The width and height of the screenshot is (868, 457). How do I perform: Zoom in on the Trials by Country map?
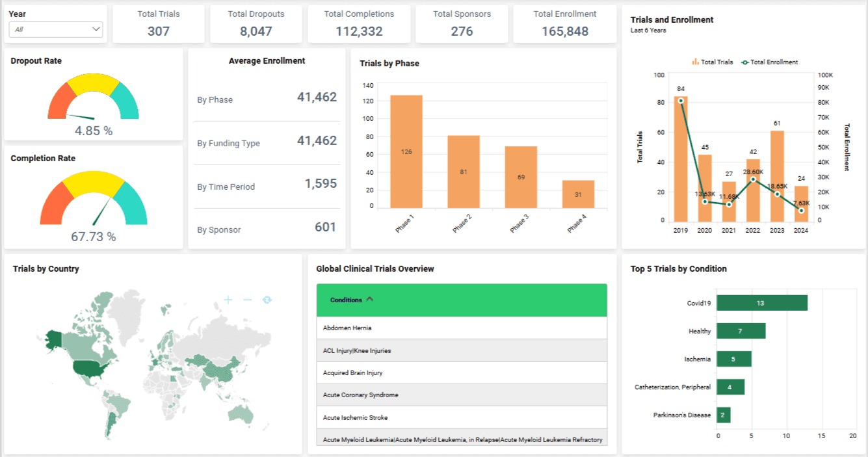tap(228, 300)
